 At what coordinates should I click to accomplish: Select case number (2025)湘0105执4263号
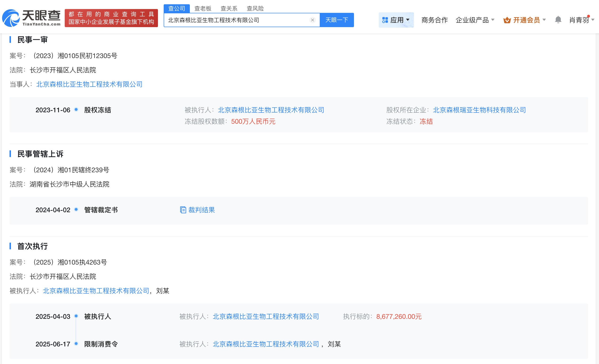click(69, 262)
